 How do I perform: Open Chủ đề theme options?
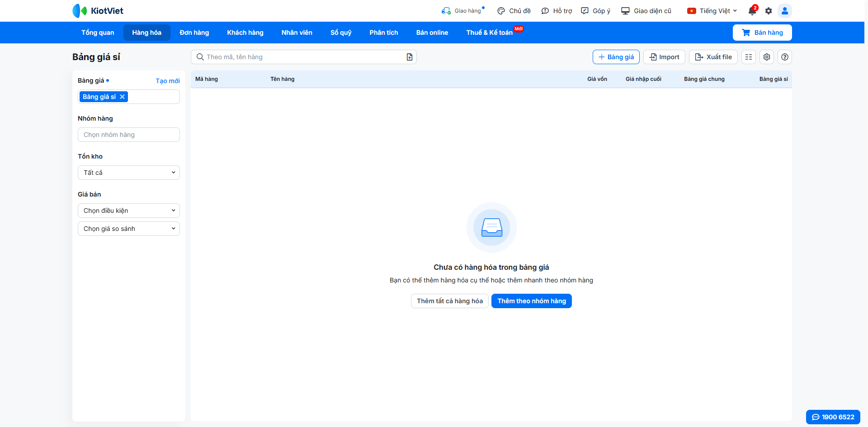[514, 11]
